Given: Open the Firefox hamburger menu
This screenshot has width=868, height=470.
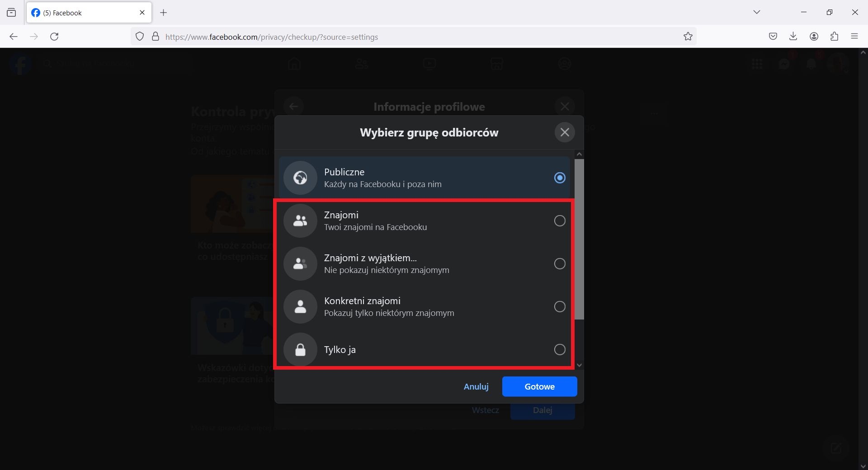Looking at the screenshot, I should pyautogui.click(x=855, y=36).
